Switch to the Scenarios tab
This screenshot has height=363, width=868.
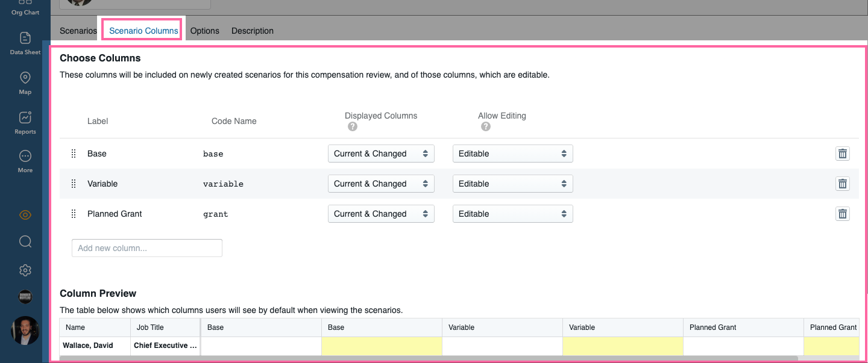point(78,31)
